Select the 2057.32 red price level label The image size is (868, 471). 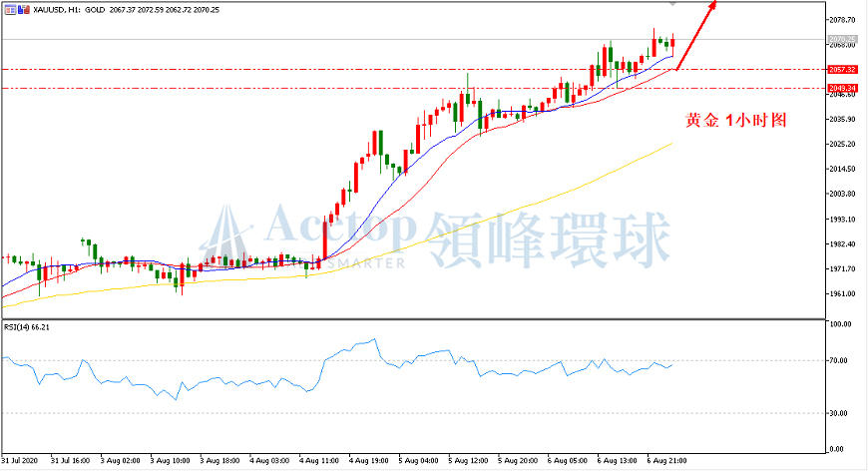(842, 69)
